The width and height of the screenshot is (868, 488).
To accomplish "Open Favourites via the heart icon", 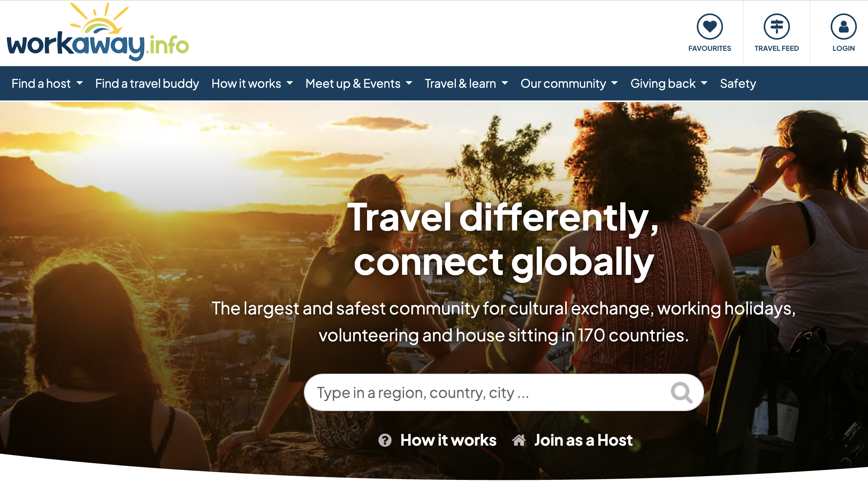I will [x=709, y=27].
